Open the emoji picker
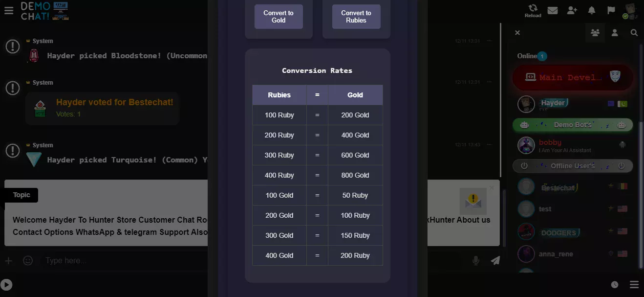This screenshot has height=297, width=644. 28,260
